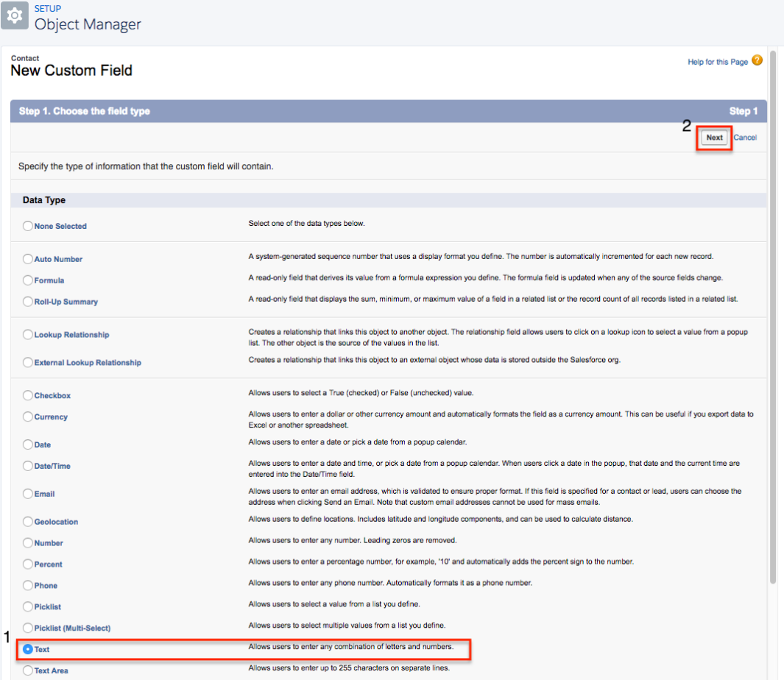The image size is (784, 680).
Task: Click the Object Manager heading
Action: (90, 24)
